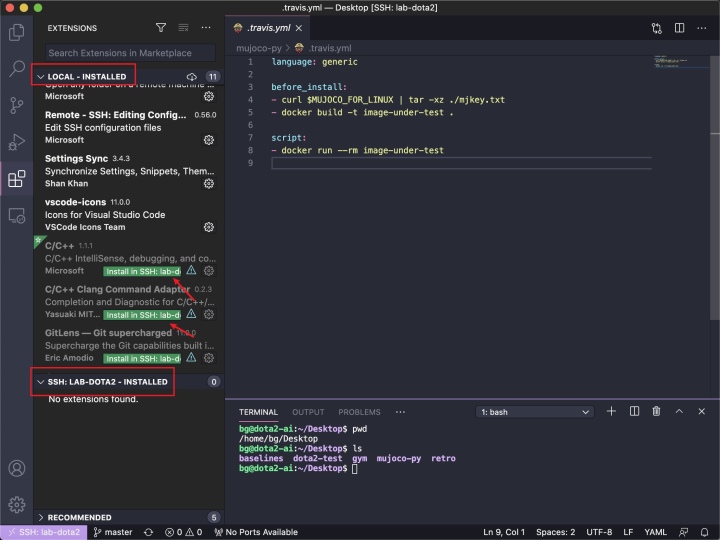Kill terminal with trash icon
Image resolution: width=720 pixels, height=540 pixels.
point(656,411)
